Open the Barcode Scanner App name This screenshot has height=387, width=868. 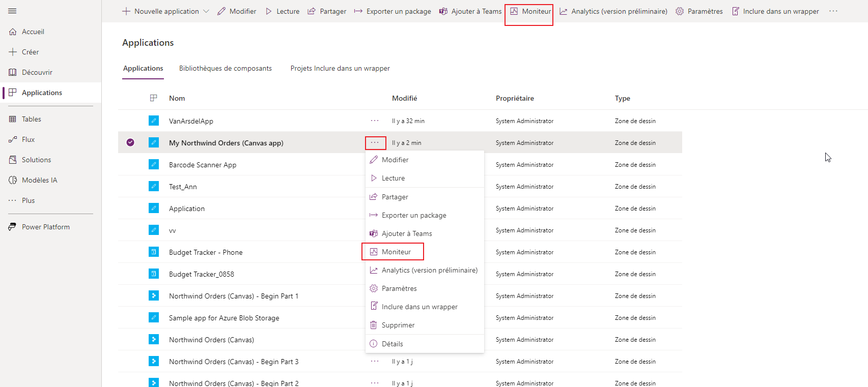[x=203, y=165]
